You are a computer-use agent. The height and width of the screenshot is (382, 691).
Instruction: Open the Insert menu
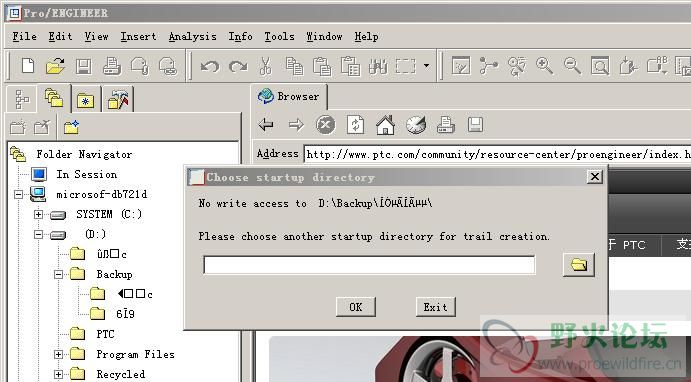click(138, 37)
